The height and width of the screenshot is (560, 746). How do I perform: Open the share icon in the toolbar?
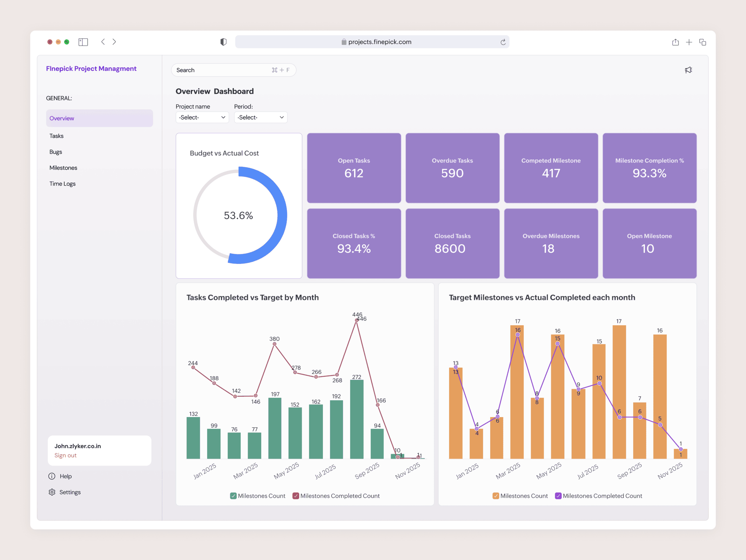676,42
